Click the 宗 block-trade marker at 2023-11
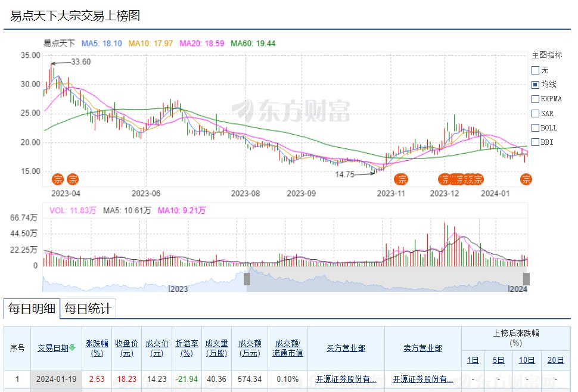Screen dimensions: 578x392 [x=401, y=179]
